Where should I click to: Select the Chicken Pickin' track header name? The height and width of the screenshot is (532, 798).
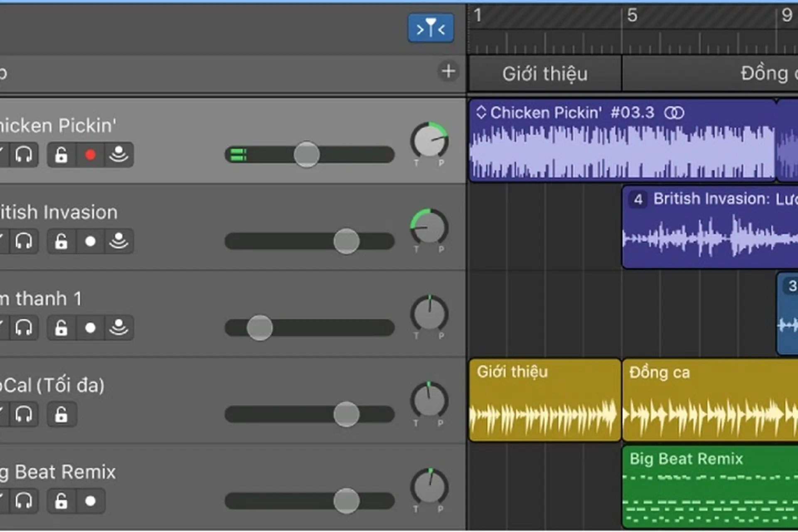tap(58, 126)
